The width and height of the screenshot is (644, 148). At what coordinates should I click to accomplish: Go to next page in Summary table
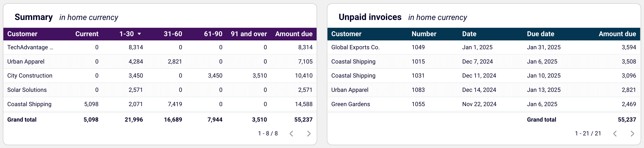309,133
